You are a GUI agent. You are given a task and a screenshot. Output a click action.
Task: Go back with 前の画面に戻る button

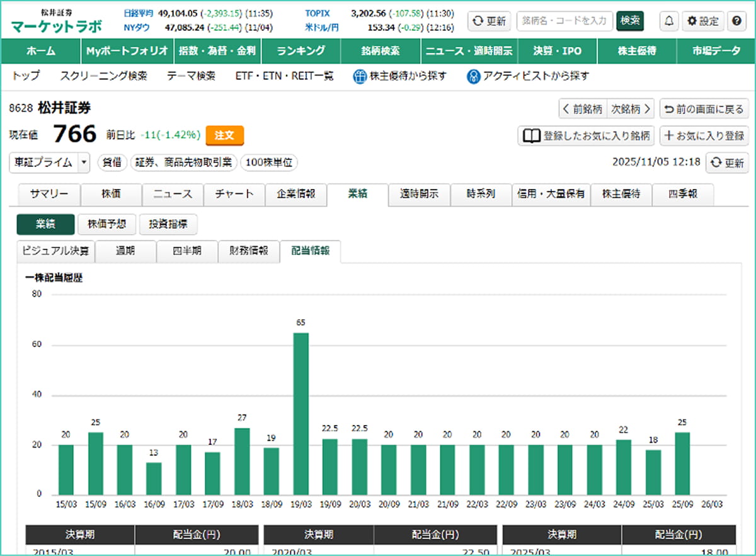click(x=704, y=109)
